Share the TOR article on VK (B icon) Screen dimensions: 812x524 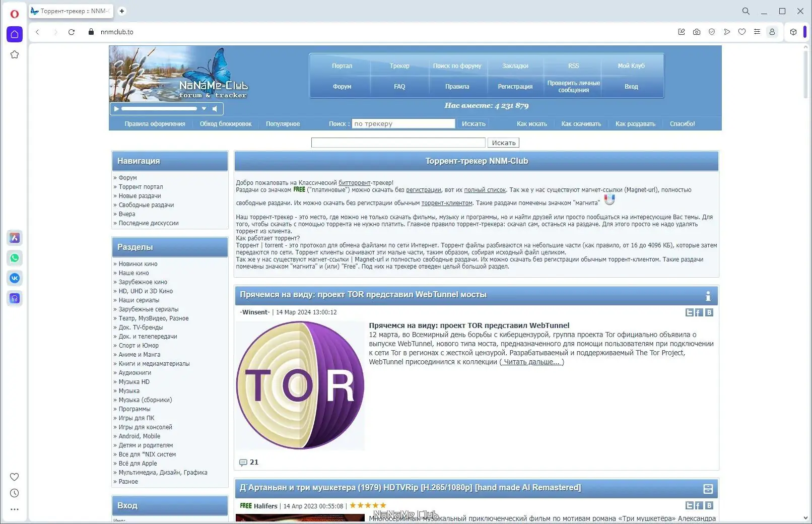click(x=709, y=312)
